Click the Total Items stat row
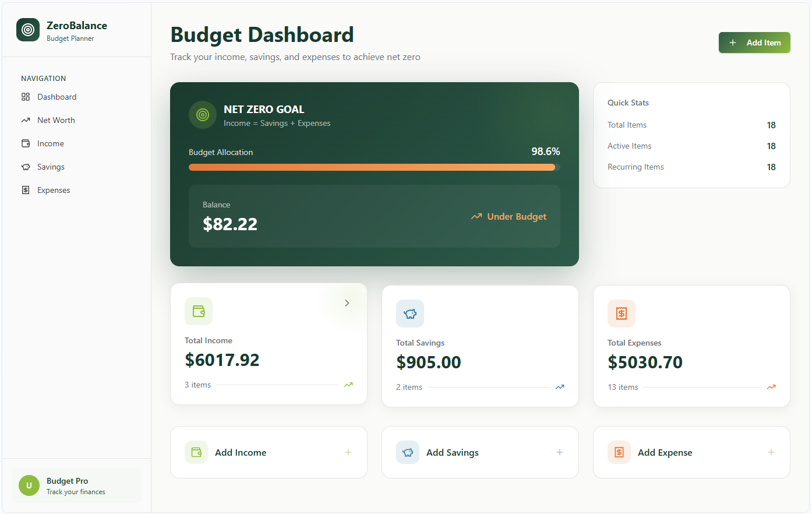Screen dimensions: 812x514 (x=691, y=125)
